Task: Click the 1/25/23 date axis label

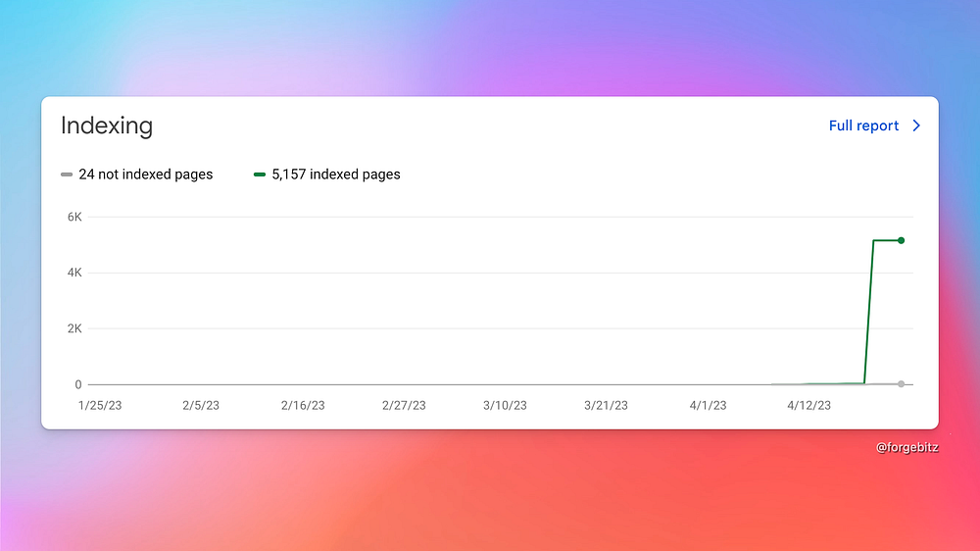Action: click(100, 405)
